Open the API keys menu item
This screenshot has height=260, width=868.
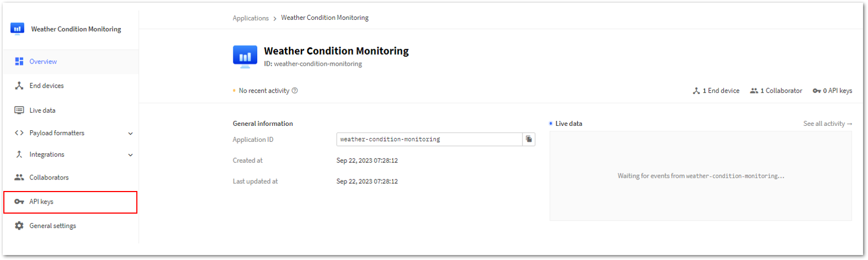pyautogui.click(x=71, y=202)
